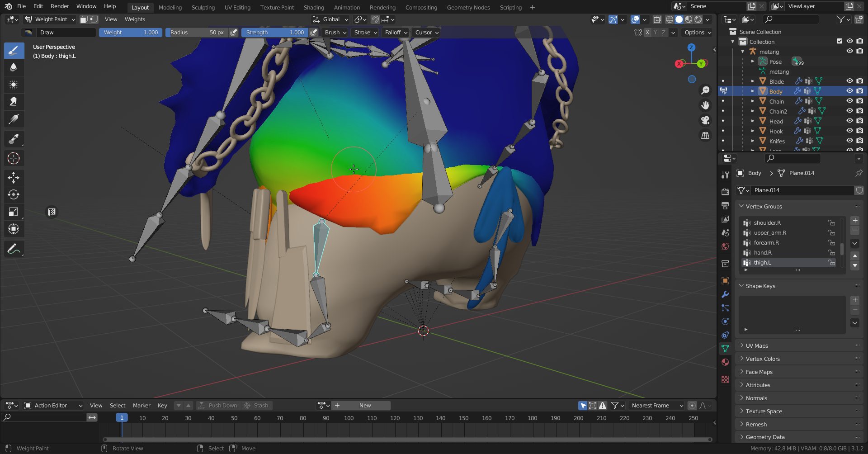Open the Falloff dropdown
868x454 pixels.
(x=396, y=33)
